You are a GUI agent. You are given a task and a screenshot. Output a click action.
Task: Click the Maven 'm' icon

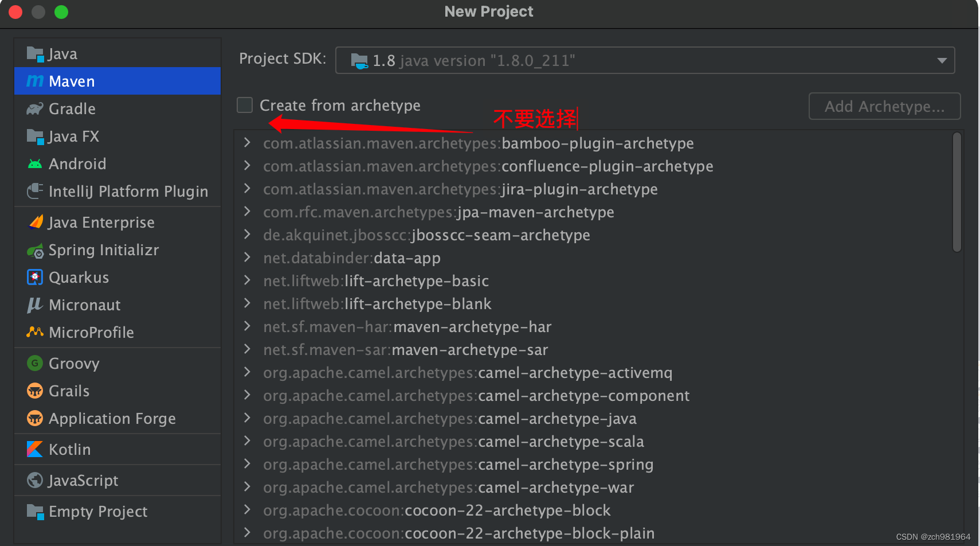35,81
